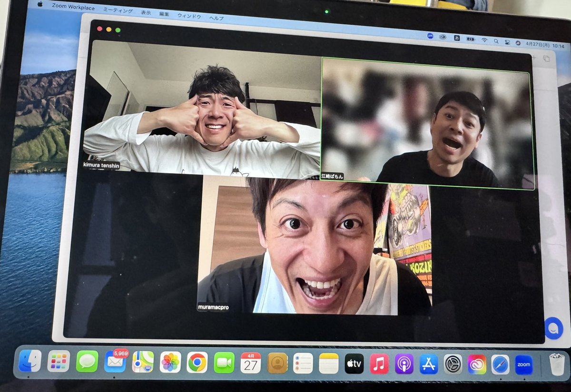Click the 江崎ぱもん name label
Image resolution: width=571 pixels, height=392 pixels.
(x=332, y=176)
